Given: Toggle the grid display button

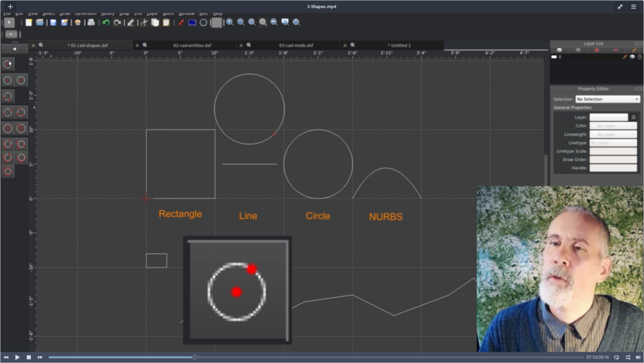Looking at the screenshot, I should tap(217, 22).
